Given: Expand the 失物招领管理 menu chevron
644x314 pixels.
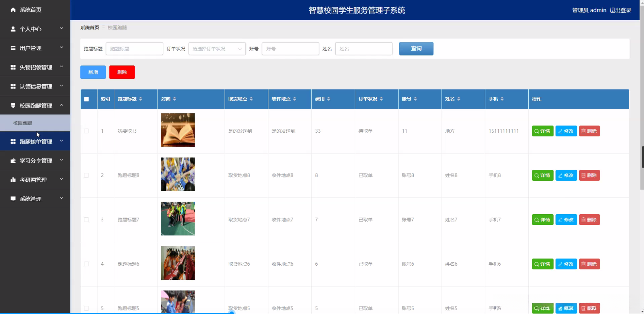Looking at the screenshot, I should click(61, 67).
